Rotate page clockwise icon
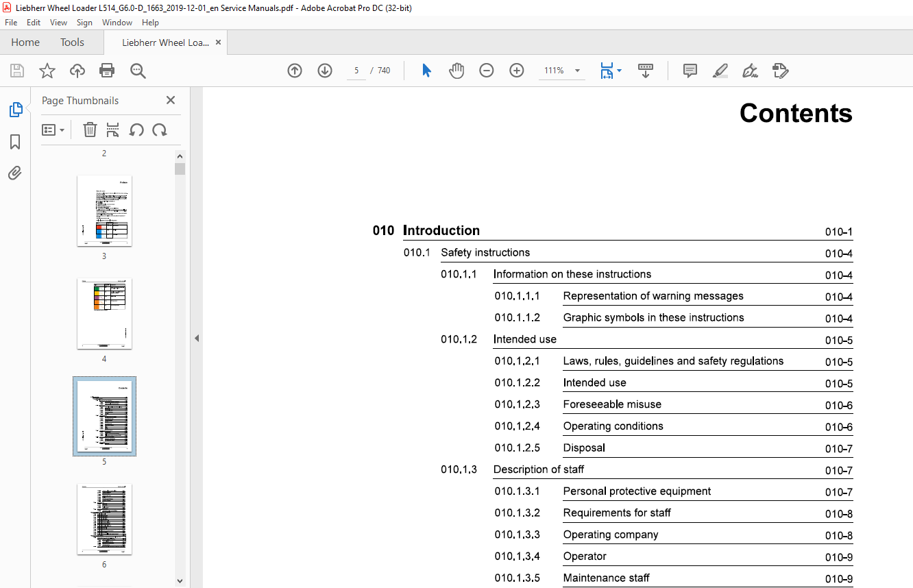This screenshot has height=588, width=913. [x=160, y=130]
